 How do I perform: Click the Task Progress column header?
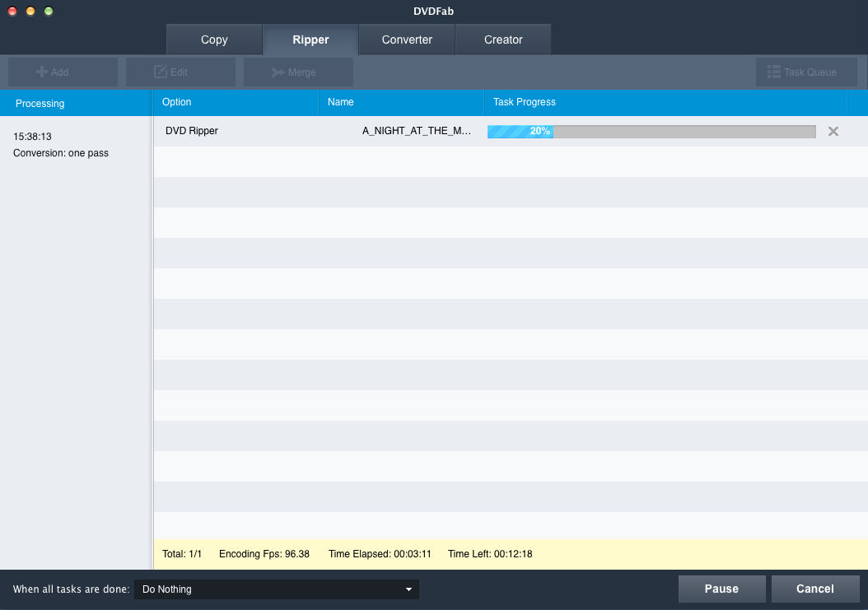[665, 102]
